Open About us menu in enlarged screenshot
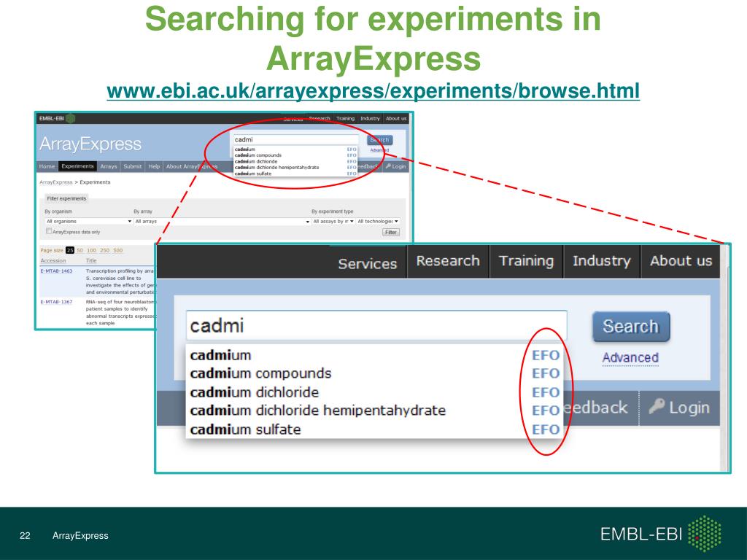This screenshot has width=747, height=560. point(681,260)
